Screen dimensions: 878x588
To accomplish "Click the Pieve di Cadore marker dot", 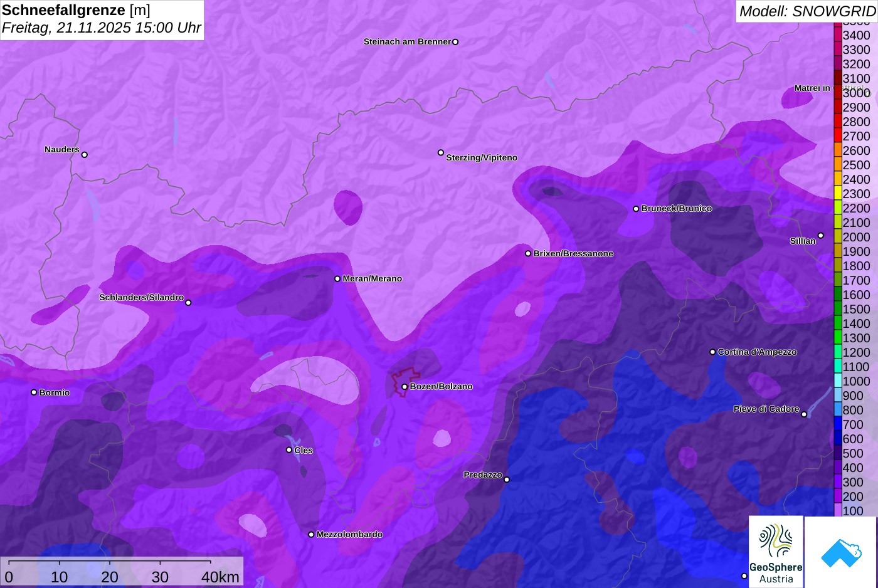I will [804, 414].
